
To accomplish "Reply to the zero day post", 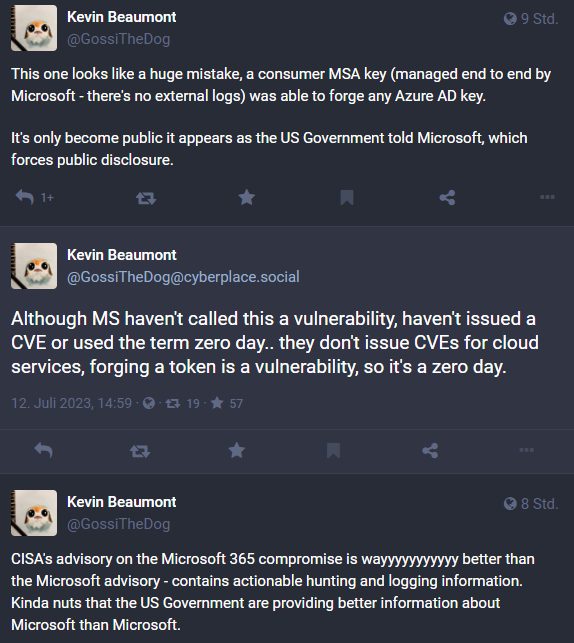I will [x=43, y=450].
